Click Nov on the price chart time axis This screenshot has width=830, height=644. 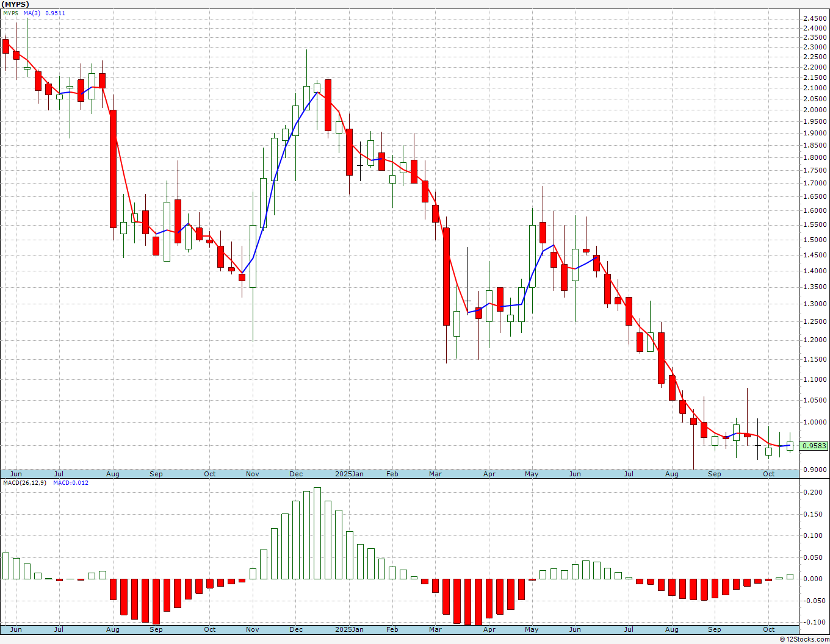[x=253, y=474]
